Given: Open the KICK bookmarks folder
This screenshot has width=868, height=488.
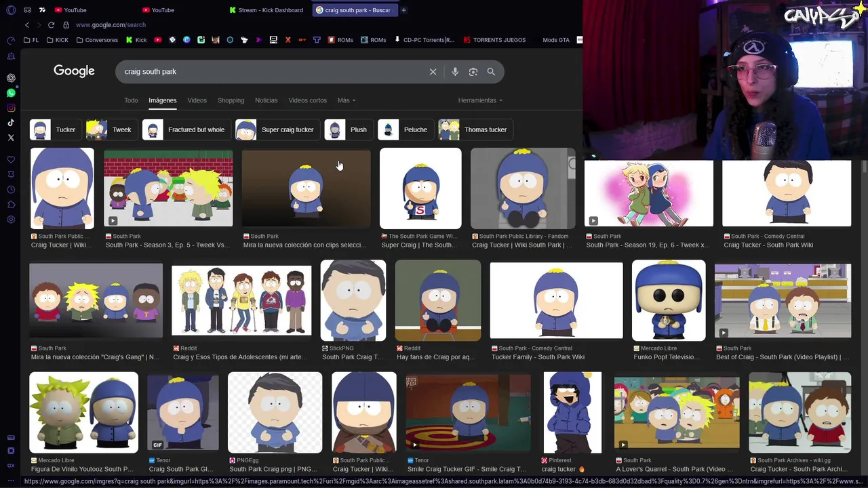Looking at the screenshot, I should [58, 40].
